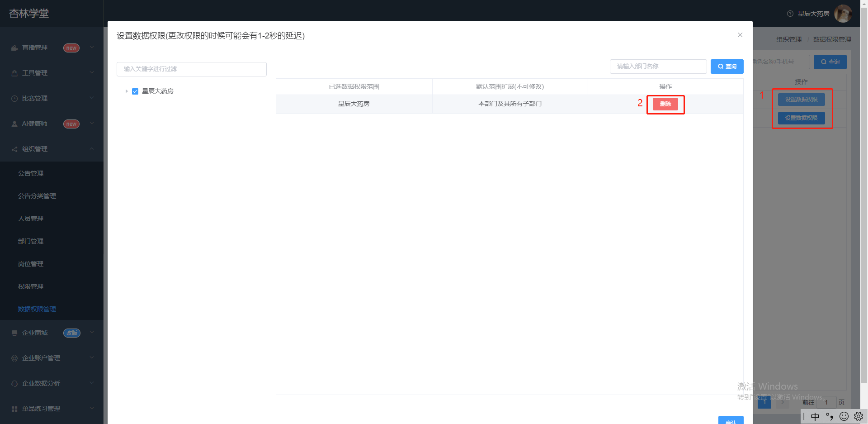Viewport: 868px width, 424px height.
Task: Uncheck the 星辰大药房 checkbox
Action: point(135,91)
